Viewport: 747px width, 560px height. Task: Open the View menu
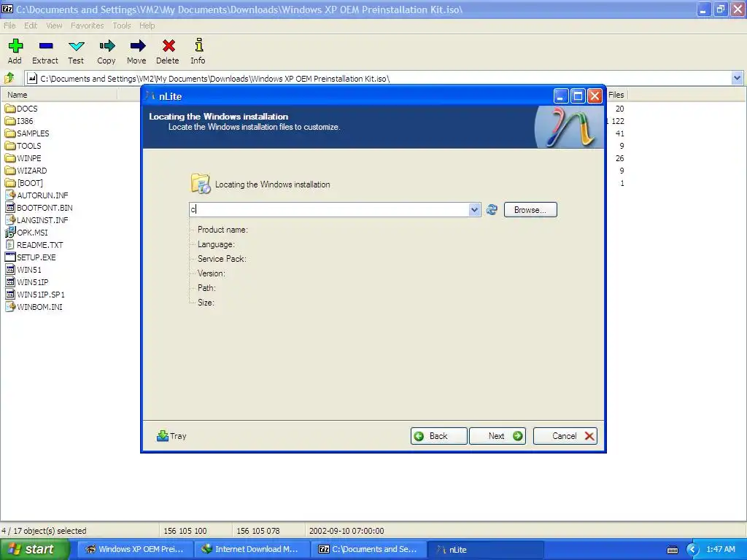coord(54,26)
